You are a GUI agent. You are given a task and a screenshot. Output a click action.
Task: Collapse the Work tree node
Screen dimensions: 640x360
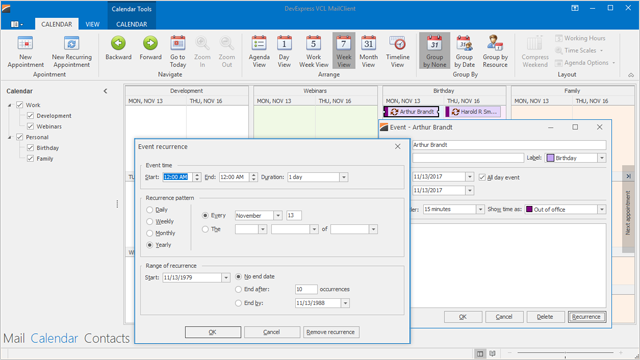(9, 105)
